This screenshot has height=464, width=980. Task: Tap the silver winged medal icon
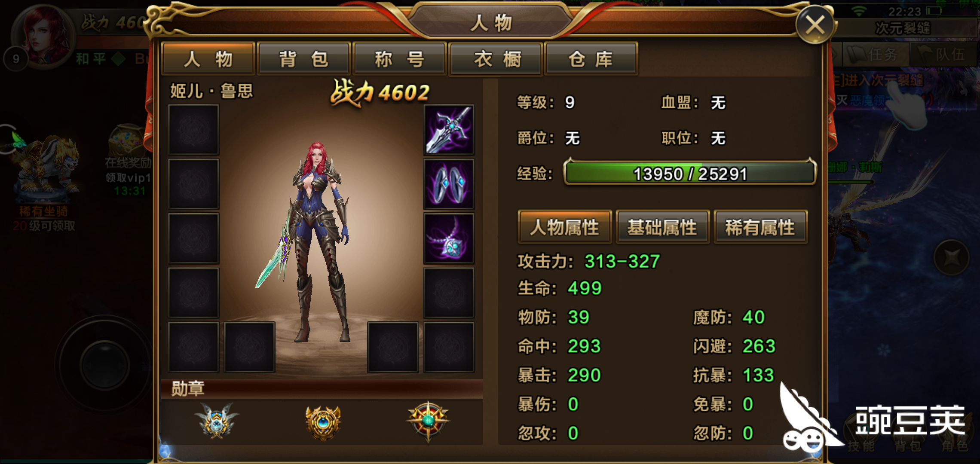tap(216, 421)
